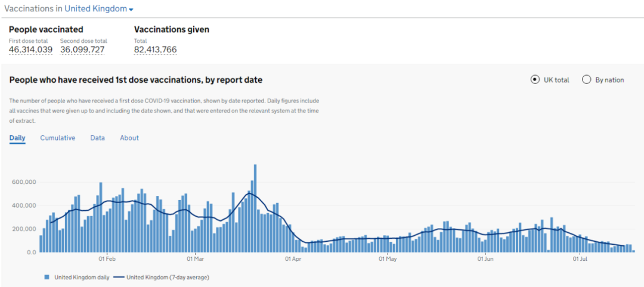The height and width of the screenshot is (287, 644).
Task: Click the caret arrow beside United Kingdom
Action: [x=131, y=10]
